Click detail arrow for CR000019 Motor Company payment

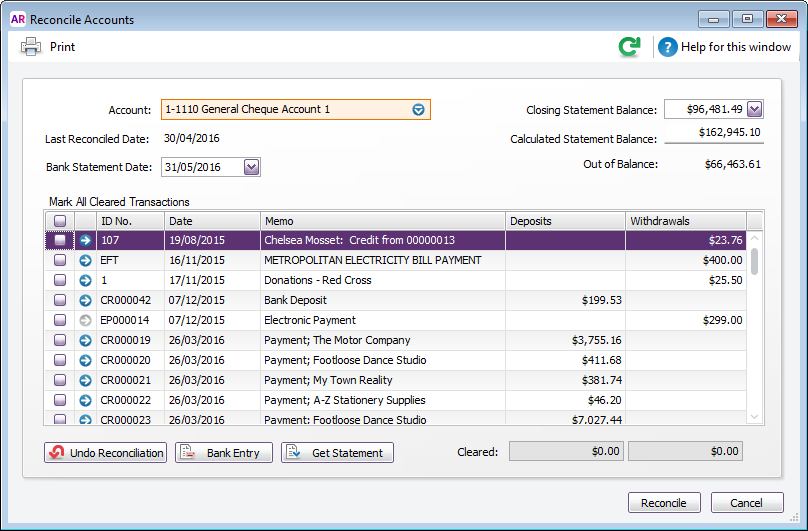pyautogui.click(x=85, y=340)
